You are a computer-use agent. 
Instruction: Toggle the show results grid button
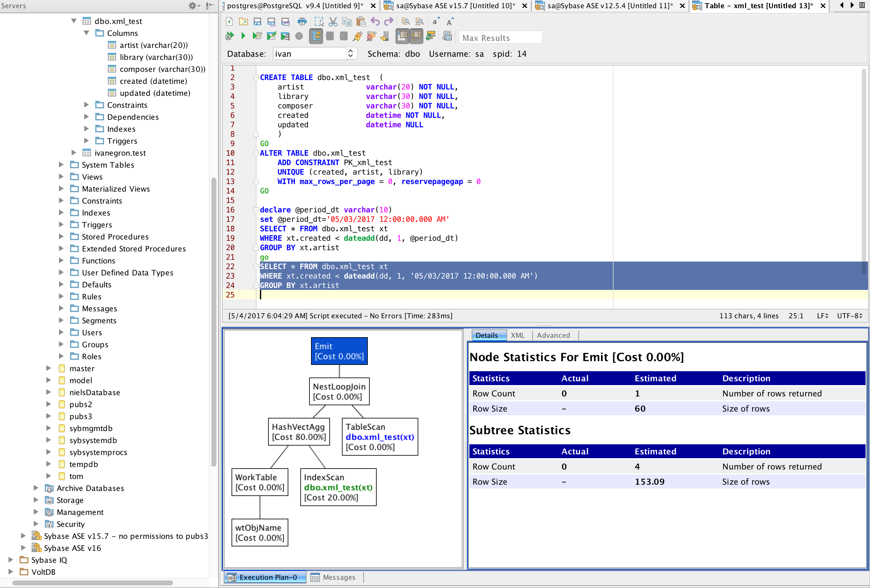tap(402, 36)
